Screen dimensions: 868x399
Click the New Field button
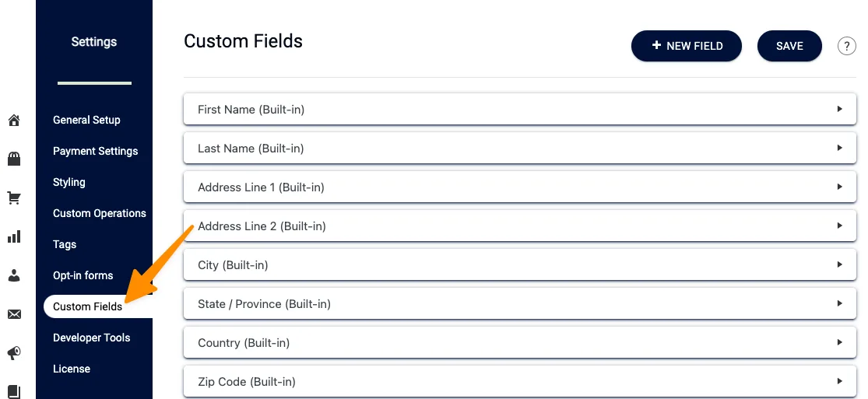(686, 46)
